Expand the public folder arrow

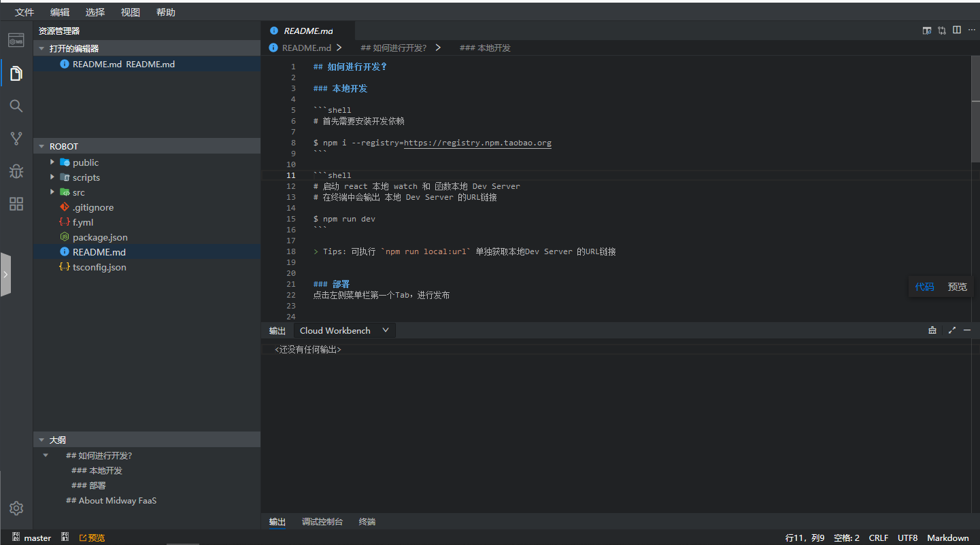52,162
